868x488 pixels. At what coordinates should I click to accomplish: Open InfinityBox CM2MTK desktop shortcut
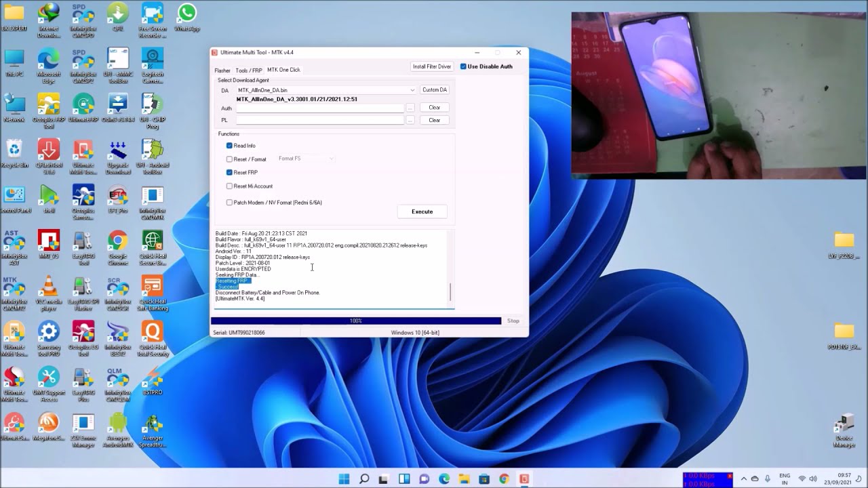(x=152, y=202)
